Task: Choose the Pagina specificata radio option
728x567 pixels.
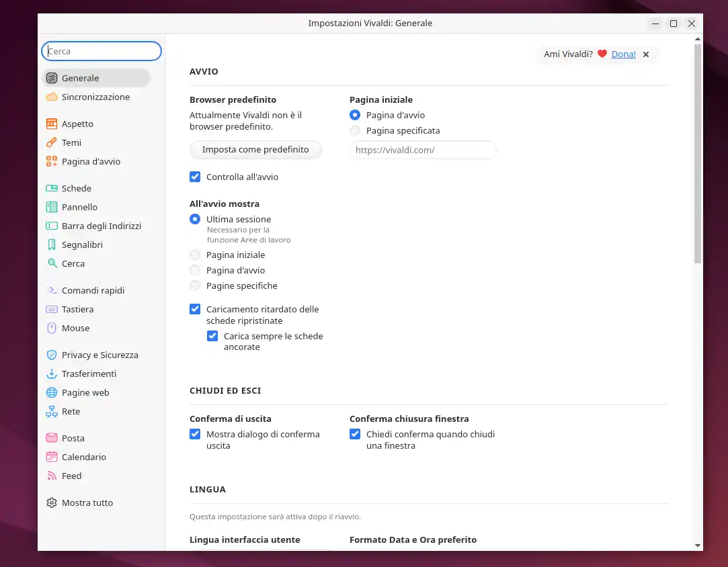Action: click(x=355, y=131)
